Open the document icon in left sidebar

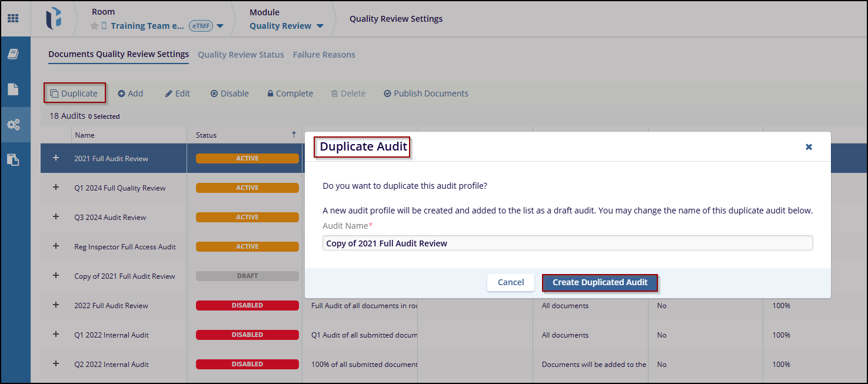[13, 89]
